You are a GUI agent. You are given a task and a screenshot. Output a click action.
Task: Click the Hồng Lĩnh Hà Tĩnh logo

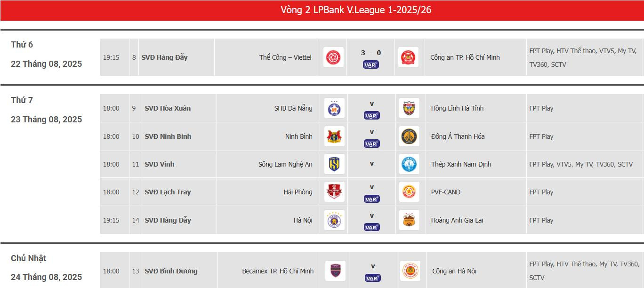409,108
